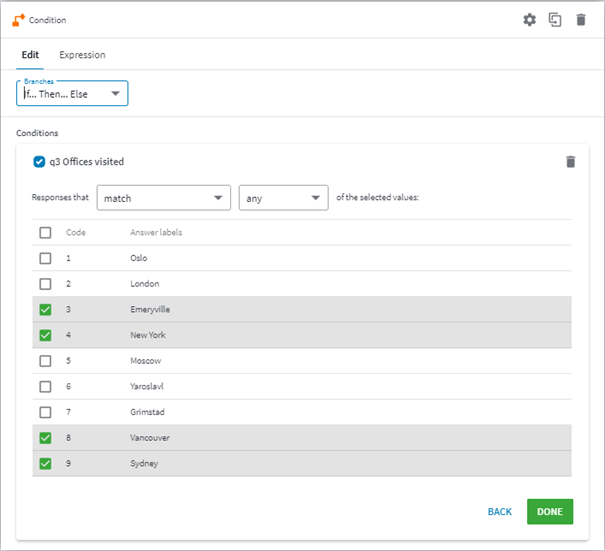This screenshot has height=551, width=605.
Task: Click the New York answer label
Action: coord(148,335)
